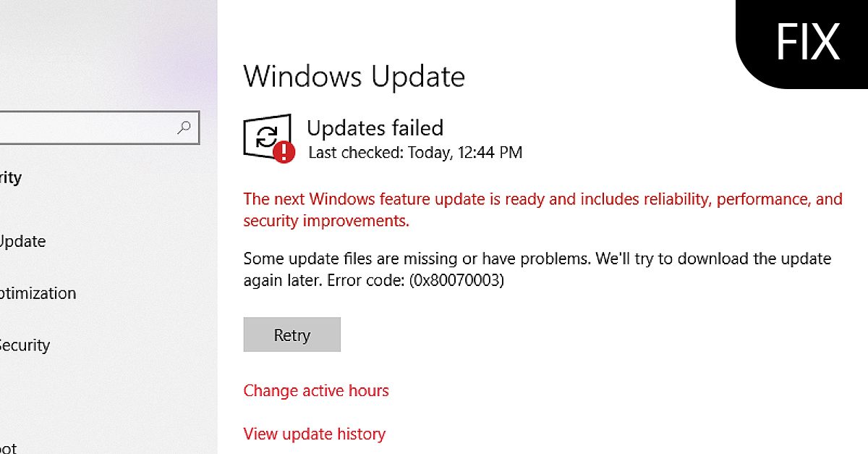This screenshot has height=454, width=868.
Task: Click the Last checked timestamp text
Action: point(414,153)
